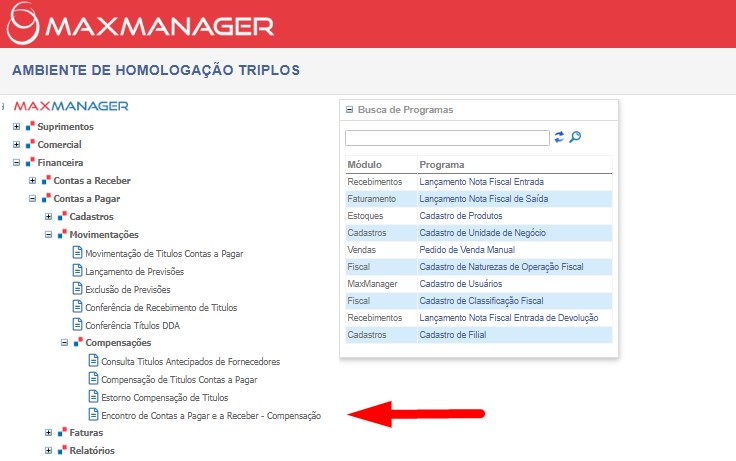This screenshot has height=461, width=736.
Task: Click the Estoques module cell
Action: tap(365, 215)
